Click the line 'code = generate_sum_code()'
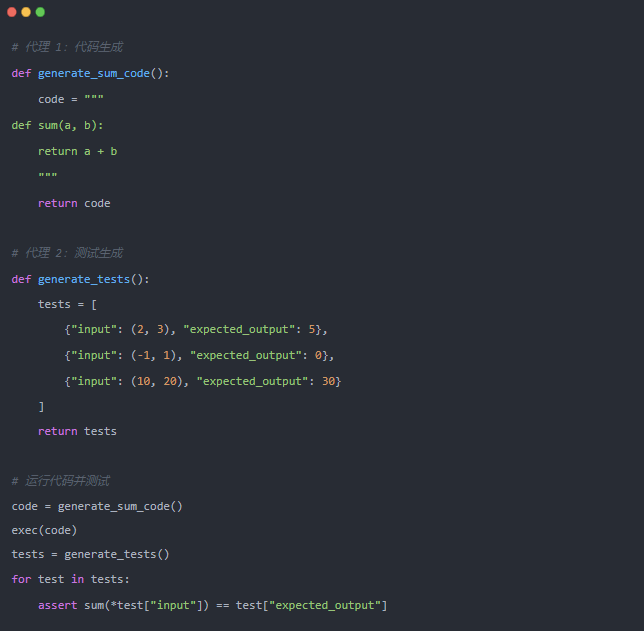Image resolution: width=644 pixels, height=631 pixels. 97,507
